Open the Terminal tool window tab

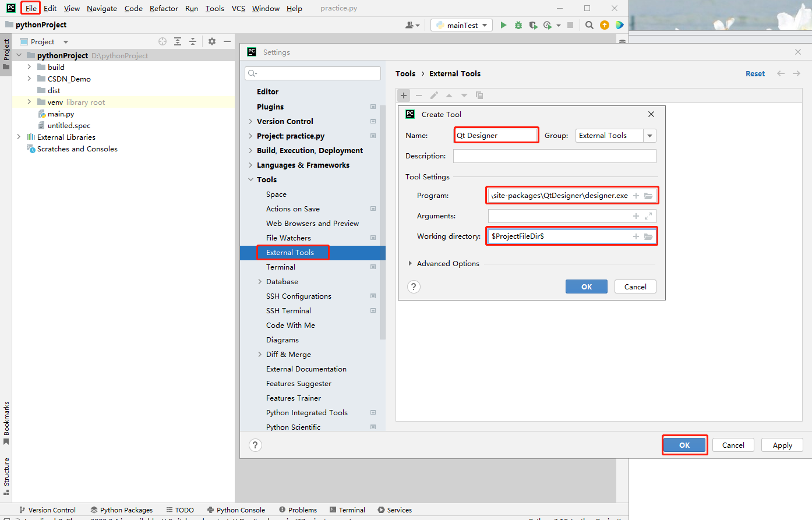click(347, 510)
